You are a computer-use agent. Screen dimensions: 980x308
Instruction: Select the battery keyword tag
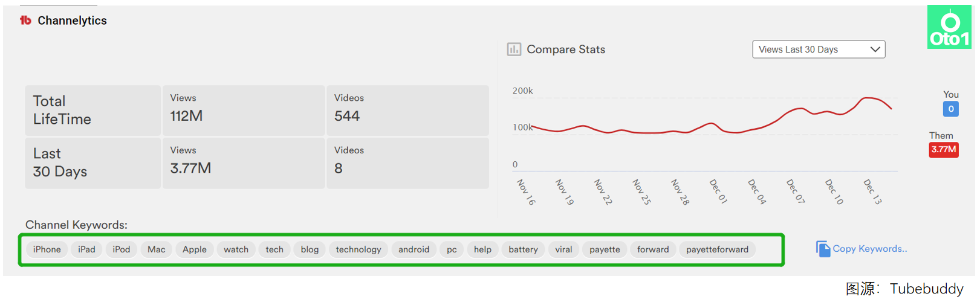point(523,249)
